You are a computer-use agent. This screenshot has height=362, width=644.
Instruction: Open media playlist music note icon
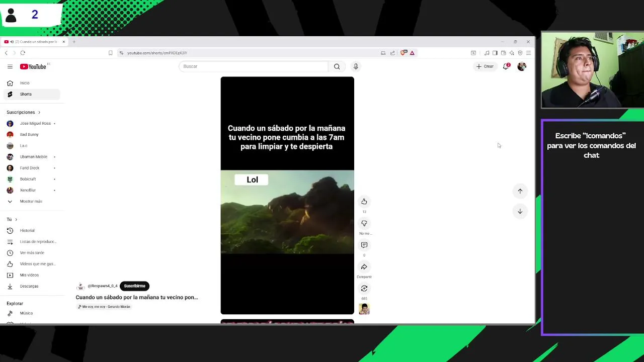[x=487, y=53]
